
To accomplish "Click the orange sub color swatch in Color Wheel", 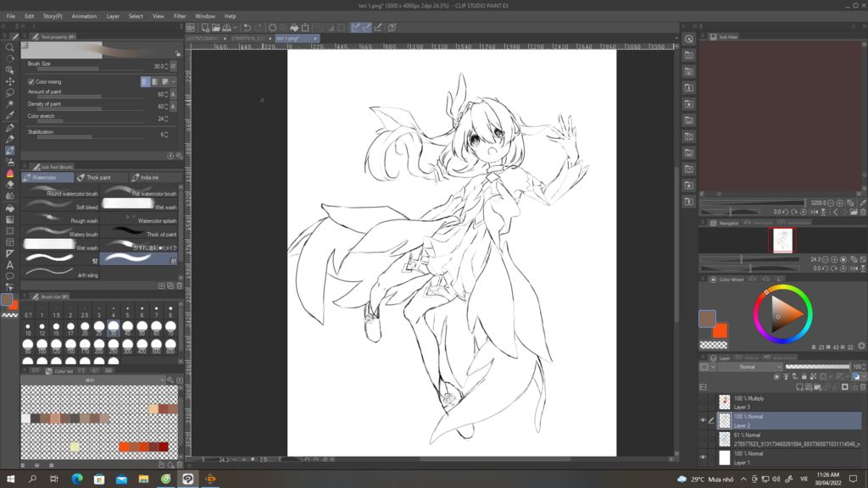I will [x=720, y=331].
